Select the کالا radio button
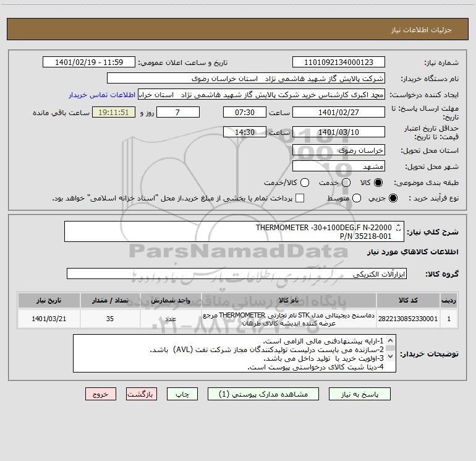Viewport: 476px width, 461px height. pos(378,183)
